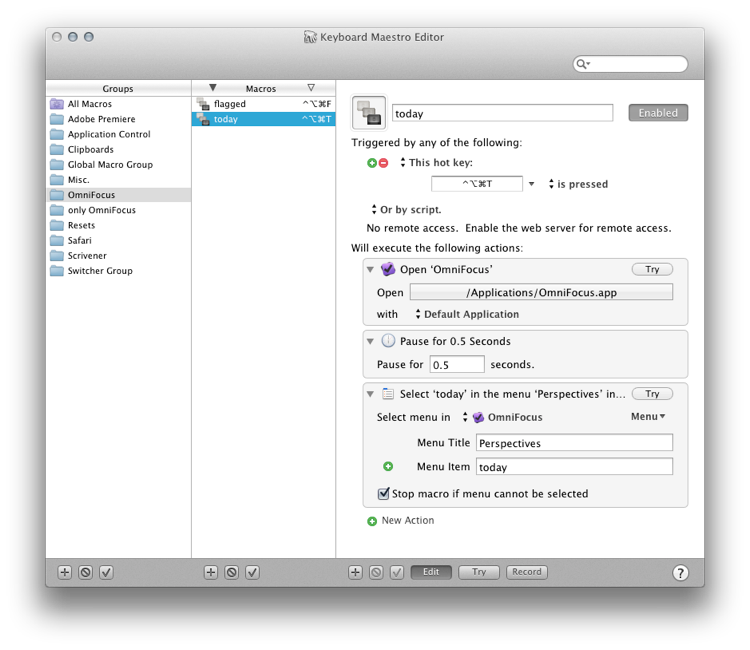Click the macro icon next to the today name field
The image size is (750, 650).
click(x=369, y=113)
